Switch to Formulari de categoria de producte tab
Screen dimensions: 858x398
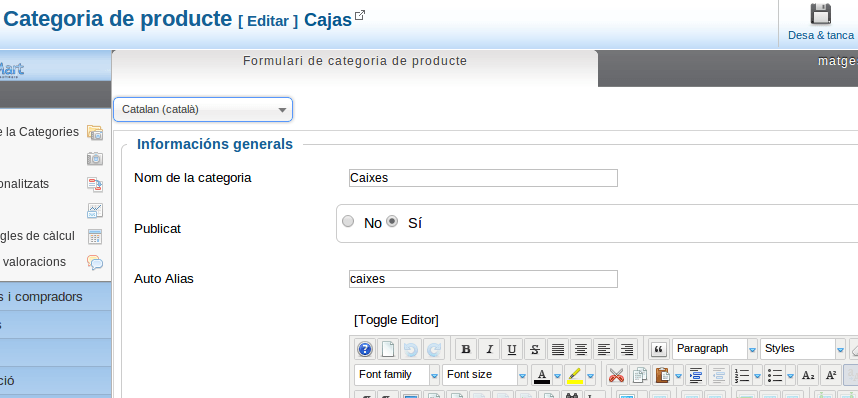[x=355, y=61]
